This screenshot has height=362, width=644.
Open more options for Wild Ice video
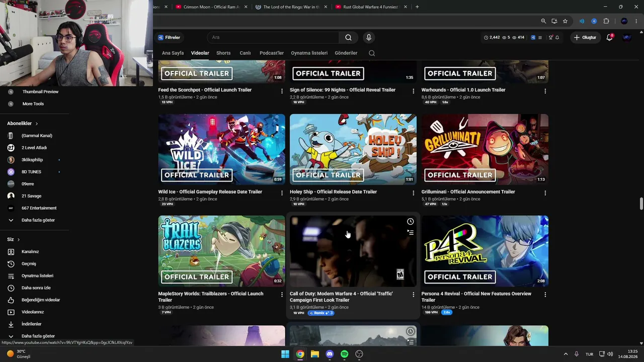click(282, 193)
